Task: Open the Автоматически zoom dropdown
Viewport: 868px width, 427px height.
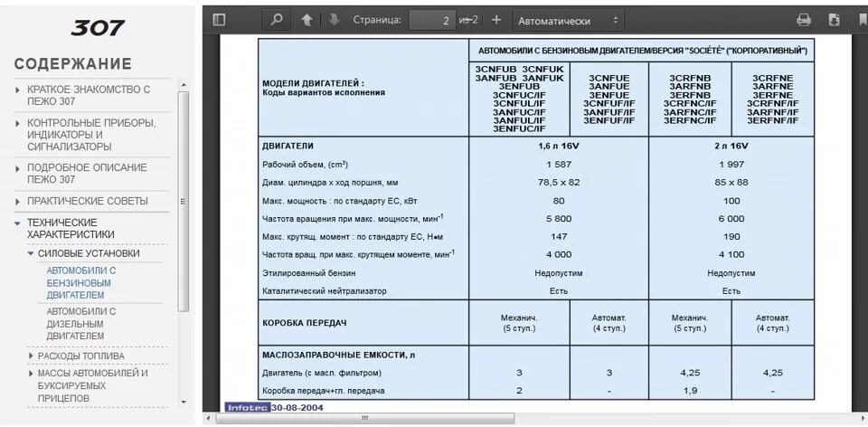Action: tap(569, 21)
